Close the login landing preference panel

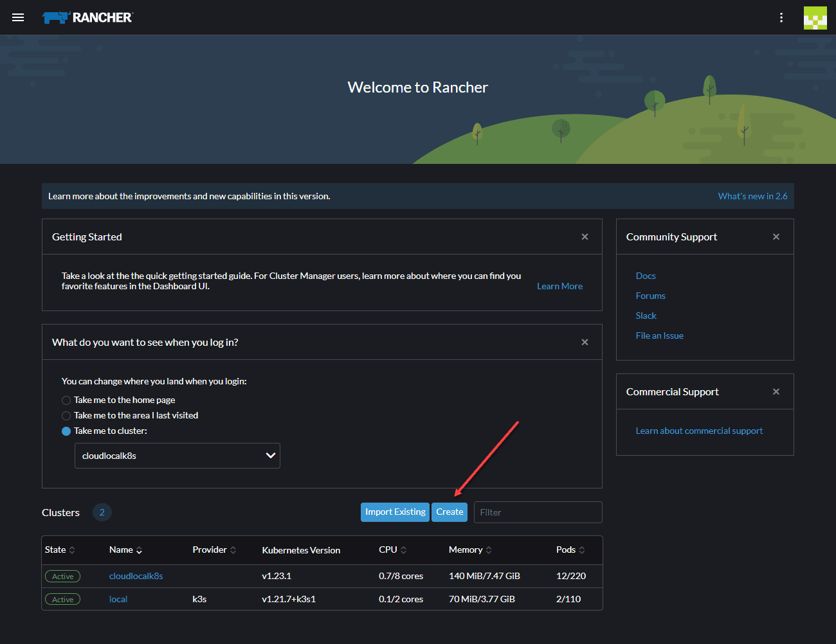point(585,342)
